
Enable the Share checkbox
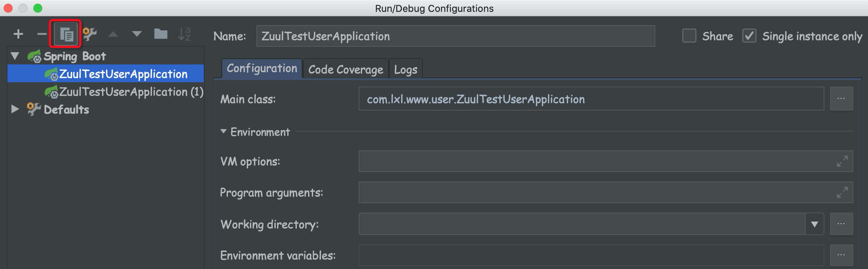(689, 36)
